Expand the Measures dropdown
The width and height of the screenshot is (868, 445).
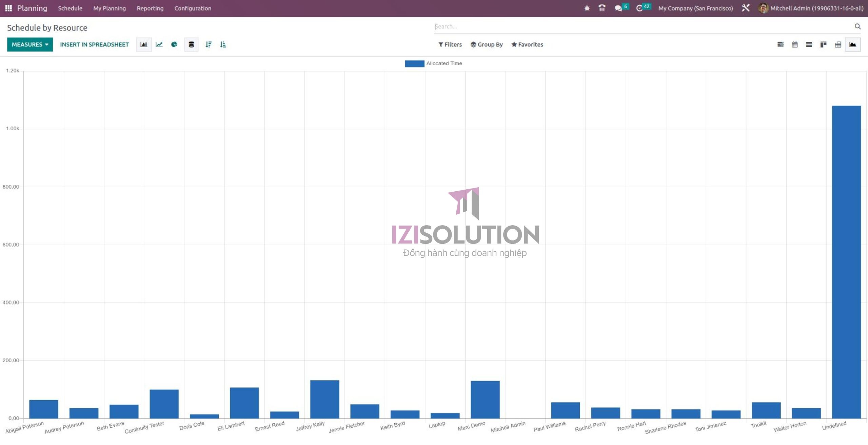[x=30, y=44]
